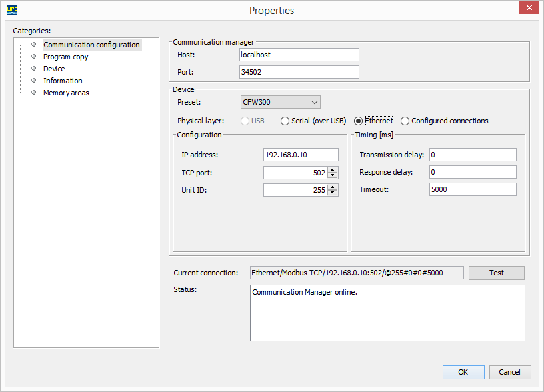Image resolution: width=544 pixels, height=392 pixels.
Task: Open the Memory areas category
Action: (65, 93)
